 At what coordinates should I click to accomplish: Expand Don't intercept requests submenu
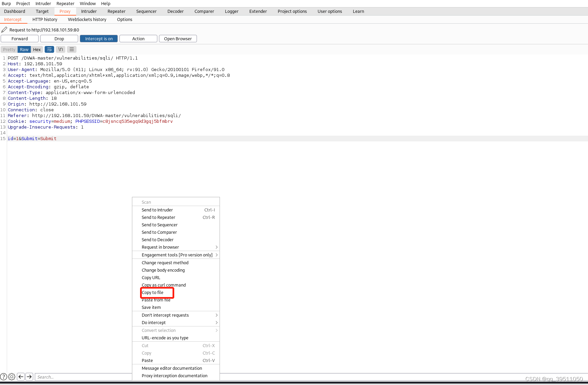coord(176,315)
